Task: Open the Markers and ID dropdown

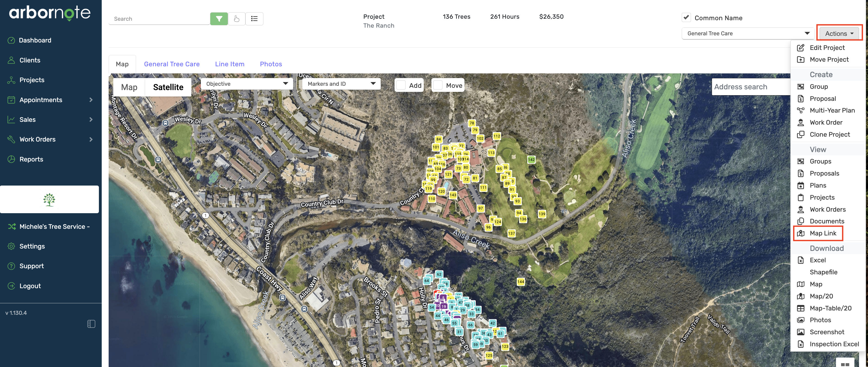Action: (x=341, y=83)
